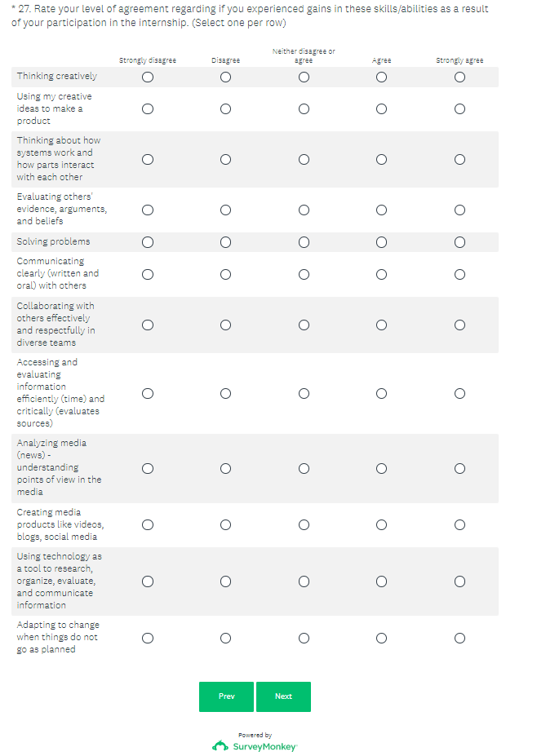Image resolution: width=537 pixels, height=756 pixels.
Task: Mark Neither for Analyzing media (news)
Action: tap(304, 468)
